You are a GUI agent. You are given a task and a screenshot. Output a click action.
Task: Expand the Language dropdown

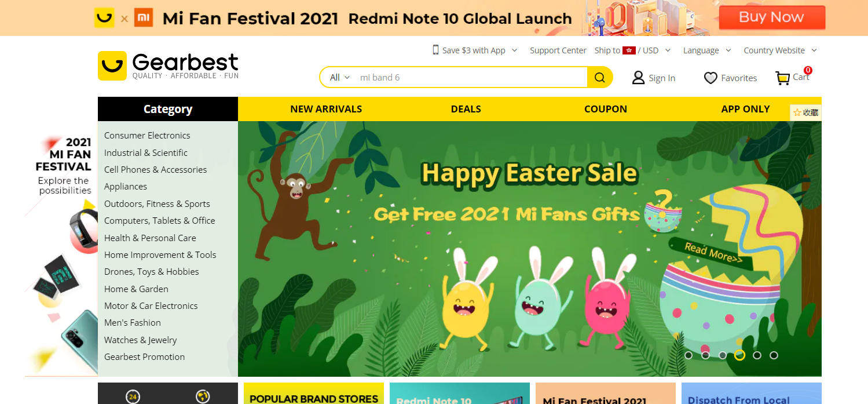click(x=707, y=50)
